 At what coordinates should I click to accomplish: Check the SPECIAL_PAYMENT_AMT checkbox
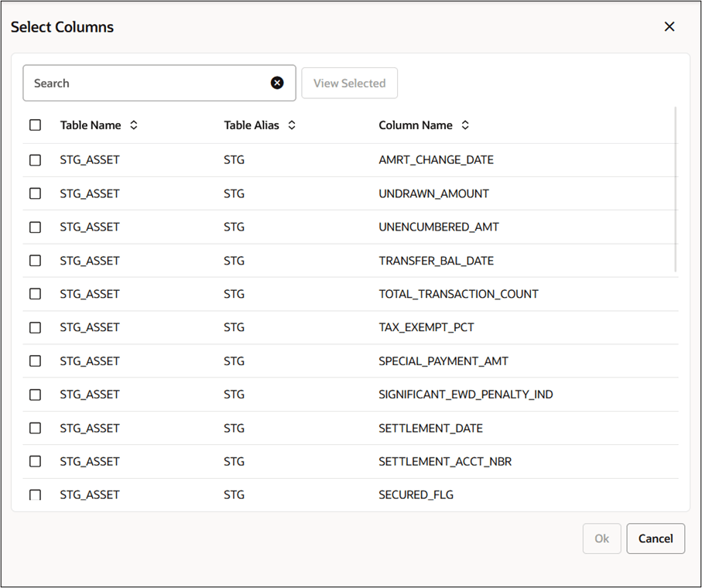[x=35, y=361]
